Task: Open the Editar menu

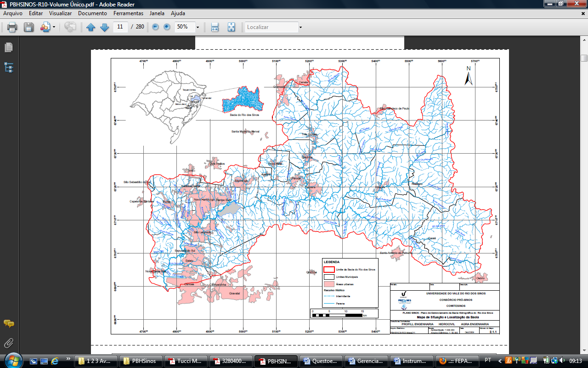Action: click(36, 13)
